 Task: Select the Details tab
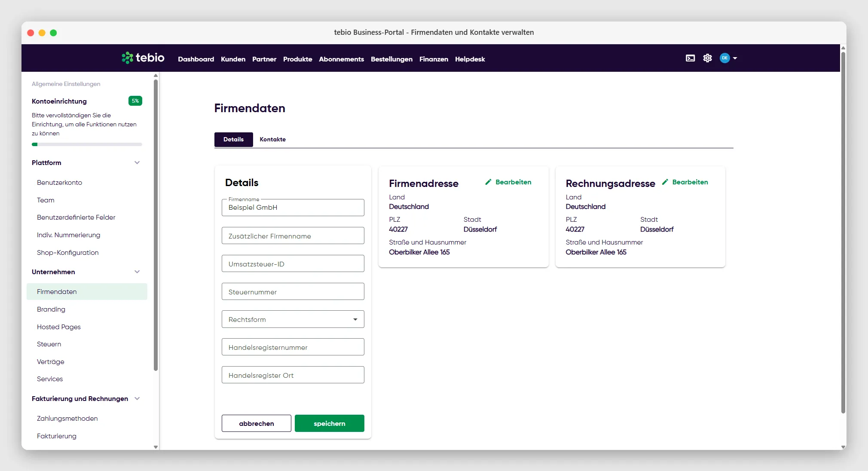pos(233,139)
